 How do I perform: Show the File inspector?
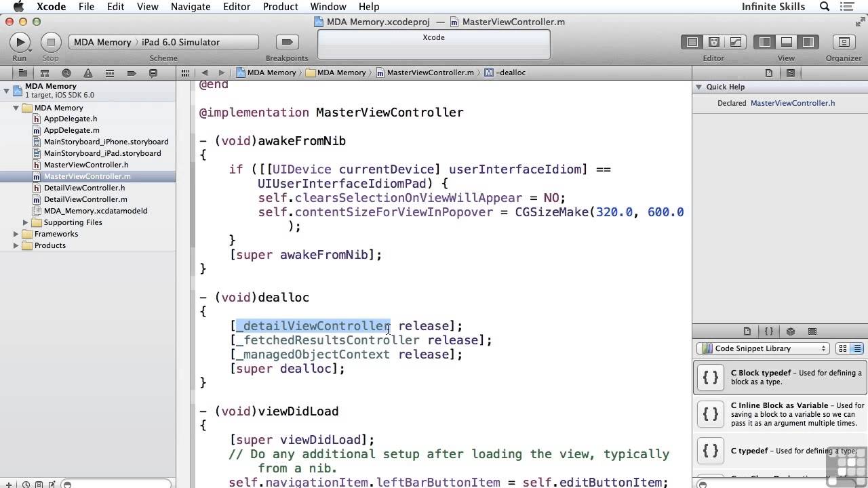click(769, 73)
